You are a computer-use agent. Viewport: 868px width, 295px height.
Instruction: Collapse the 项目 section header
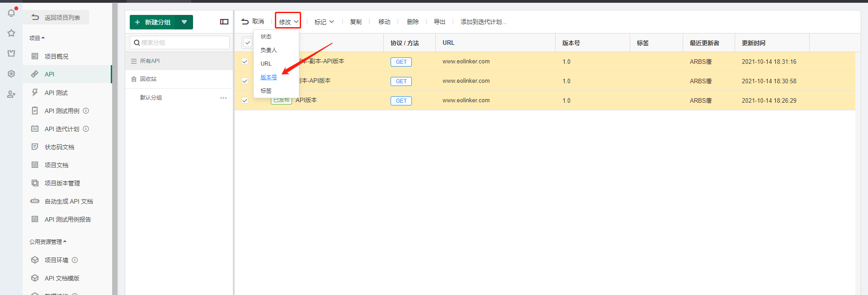(37, 38)
